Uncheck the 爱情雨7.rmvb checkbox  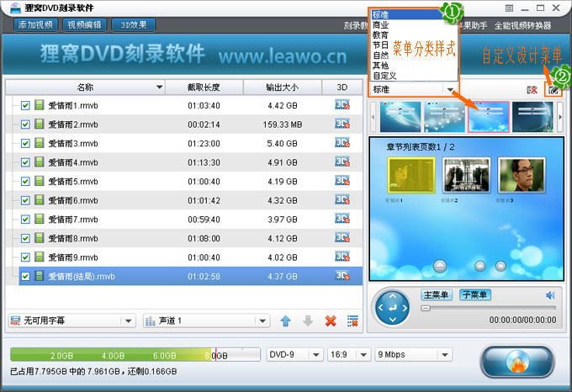pyautogui.click(x=25, y=220)
